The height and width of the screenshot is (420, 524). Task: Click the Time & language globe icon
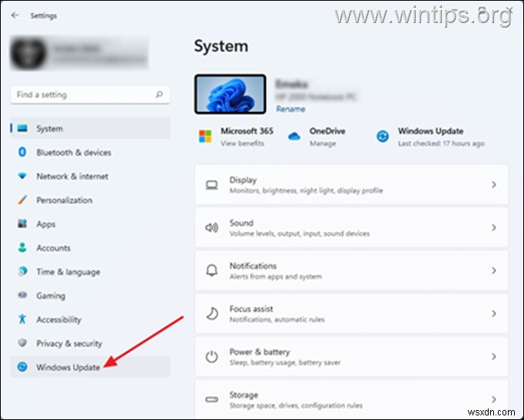click(x=22, y=271)
